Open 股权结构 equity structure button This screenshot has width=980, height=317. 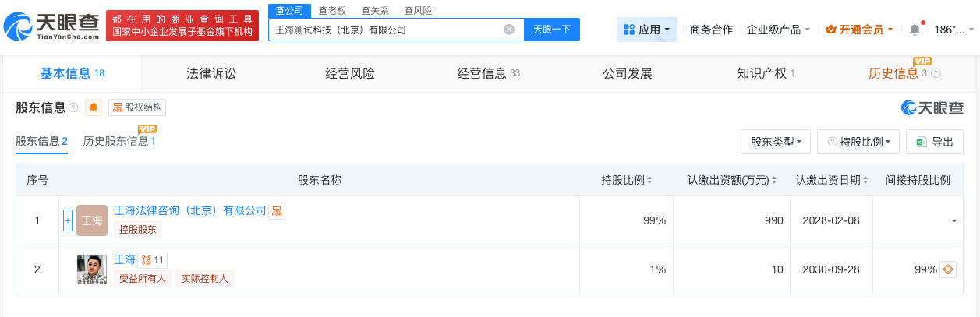pyautogui.click(x=136, y=107)
